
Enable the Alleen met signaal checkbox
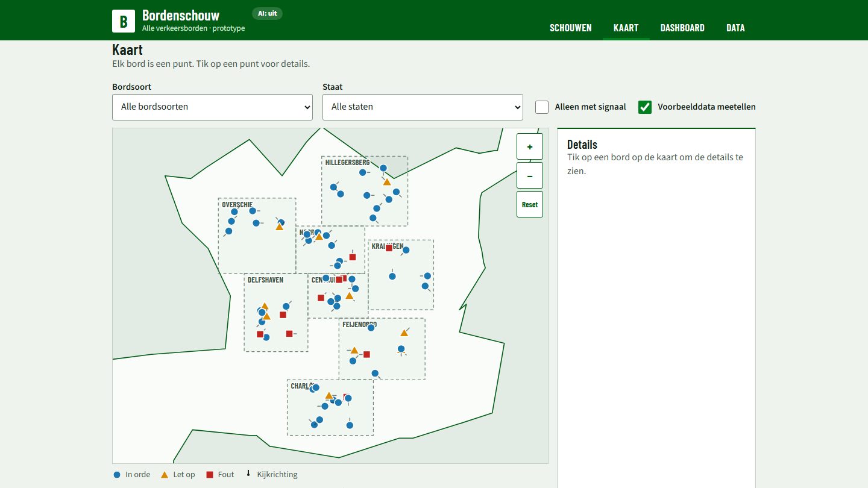pos(542,107)
